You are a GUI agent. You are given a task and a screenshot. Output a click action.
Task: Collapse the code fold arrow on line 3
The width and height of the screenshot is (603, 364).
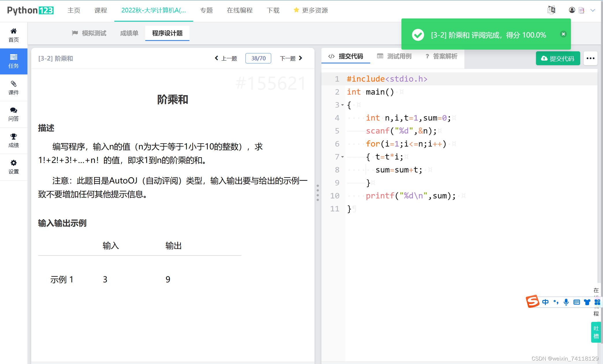(343, 105)
